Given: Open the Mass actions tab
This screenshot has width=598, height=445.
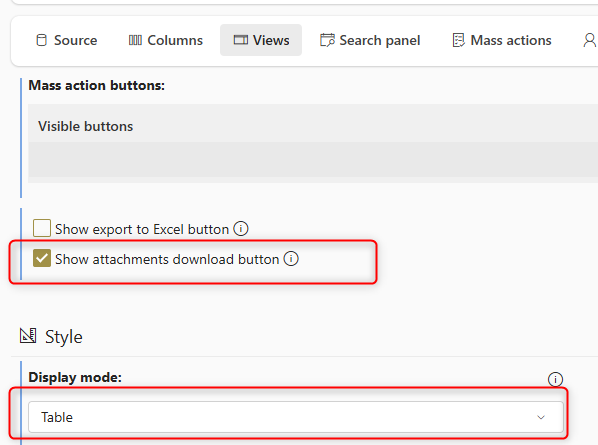Looking at the screenshot, I should [502, 40].
